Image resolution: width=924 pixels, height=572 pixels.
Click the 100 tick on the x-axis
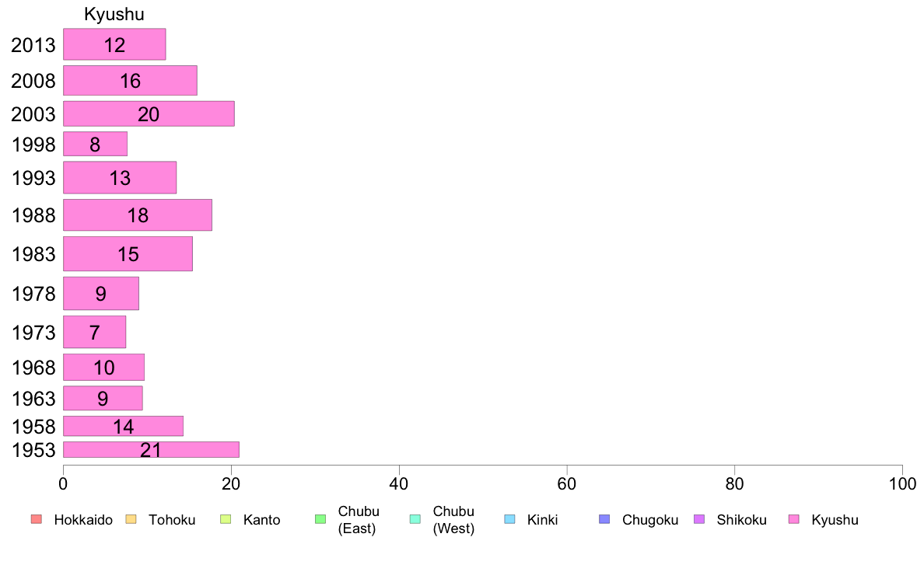click(x=902, y=484)
